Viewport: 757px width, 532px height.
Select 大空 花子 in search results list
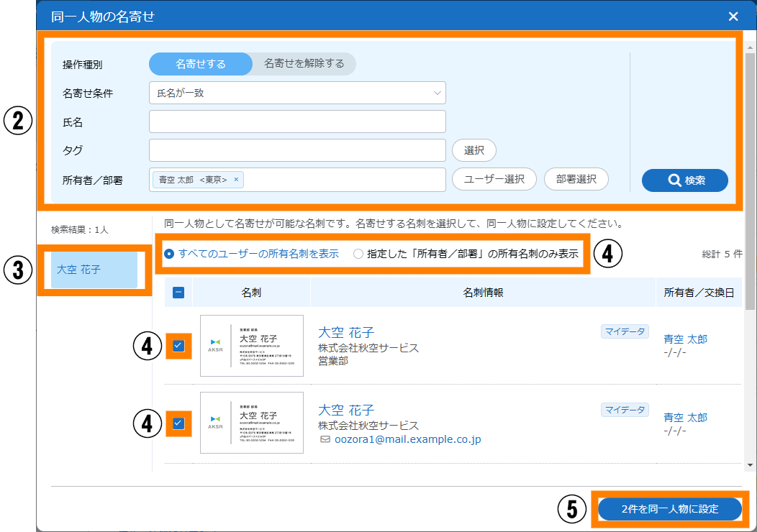[x=94, y=270]
